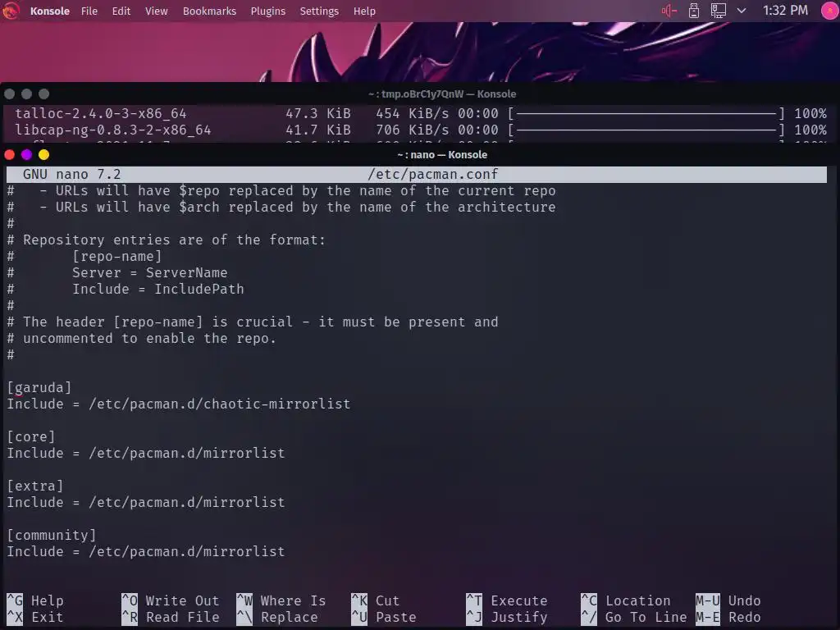Click the Include line under [core]
This screenshot has width=840, height=630.
(x=146, y=453)
